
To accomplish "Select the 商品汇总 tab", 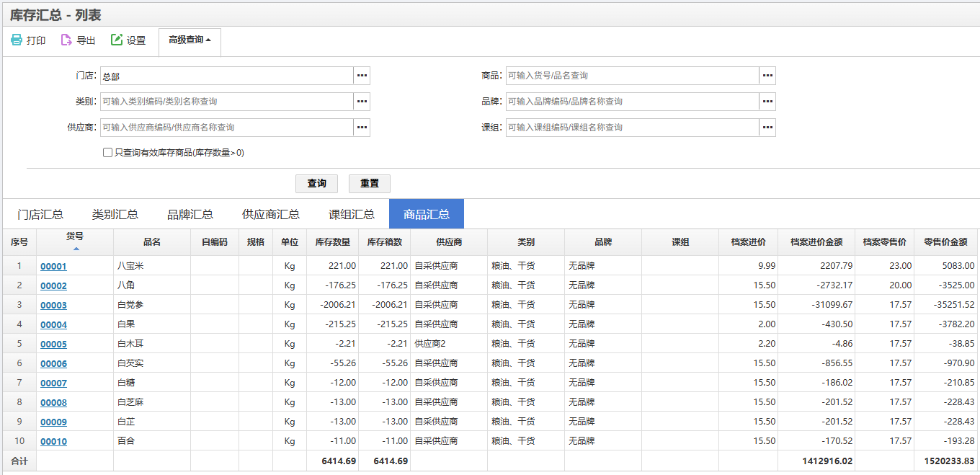I will tap(427, 214).
